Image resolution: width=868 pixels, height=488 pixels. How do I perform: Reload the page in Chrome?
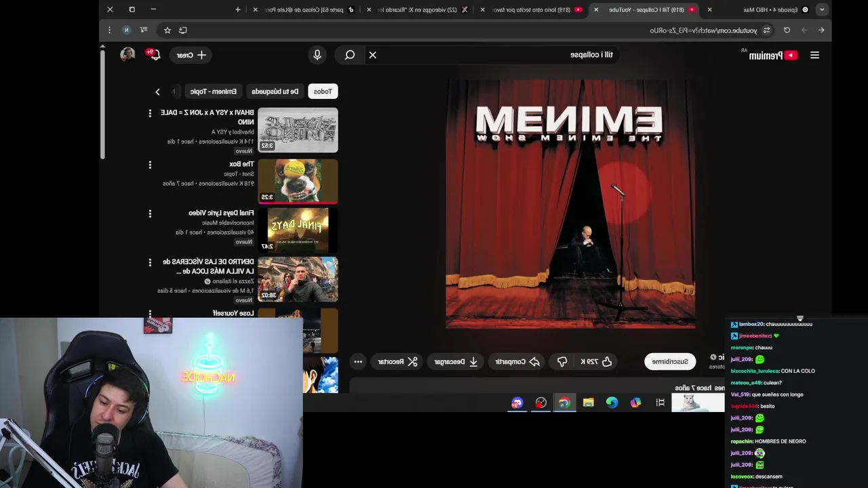click(x=787, y=30)
